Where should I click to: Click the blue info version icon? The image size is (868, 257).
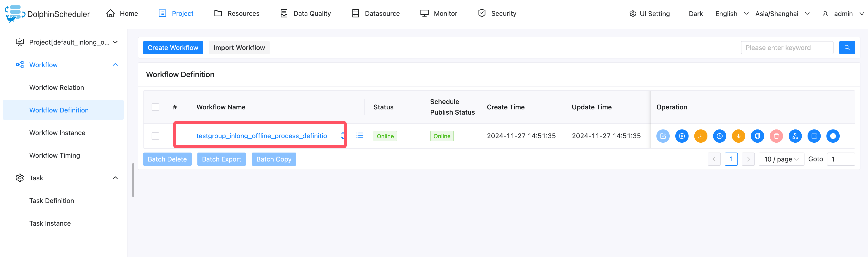pyautogui.click(x=833, y=136)
